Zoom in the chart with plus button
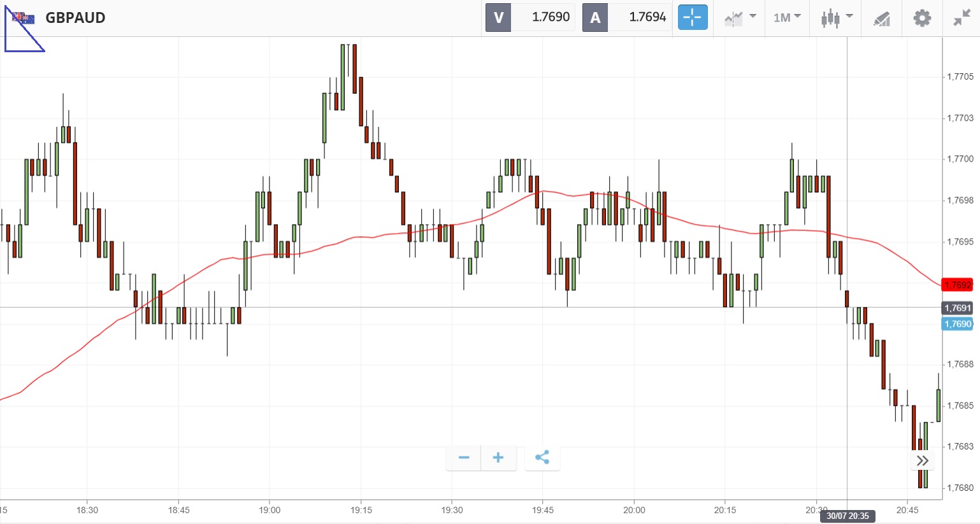Viewport: 980px width, 524px height. [x=498, y=458]
